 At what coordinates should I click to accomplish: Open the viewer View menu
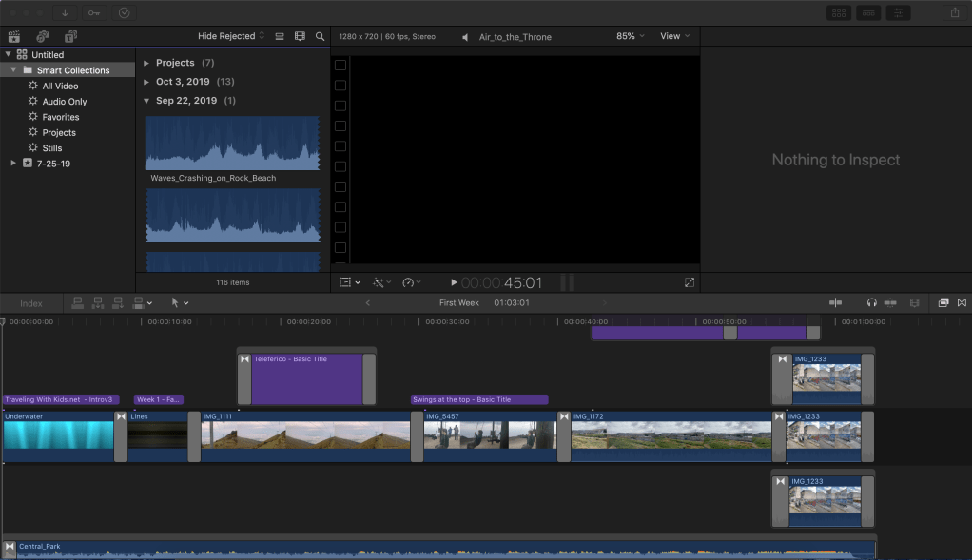point(674,36)
